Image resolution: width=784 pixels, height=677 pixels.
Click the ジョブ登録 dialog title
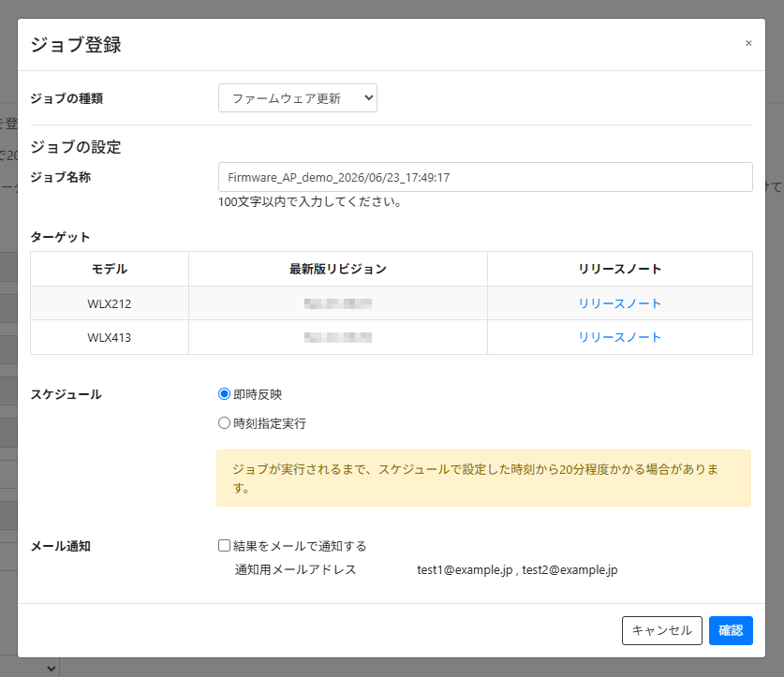pyautogui.click(x=76, y=45)
